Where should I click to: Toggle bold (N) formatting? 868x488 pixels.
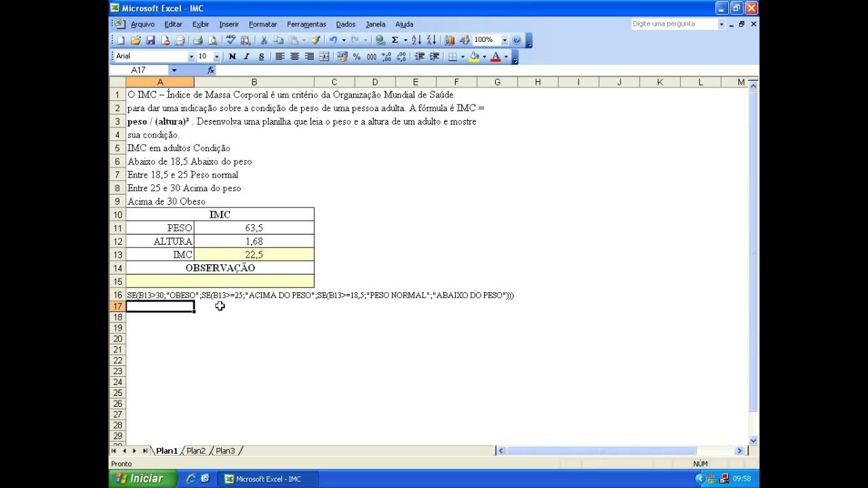[232, 56]
